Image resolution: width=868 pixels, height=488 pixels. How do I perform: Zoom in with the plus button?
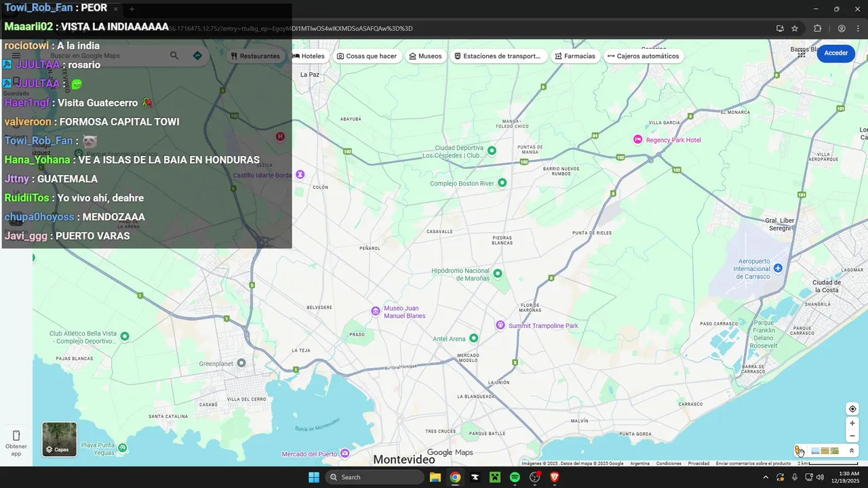click(x=852, y=423)
